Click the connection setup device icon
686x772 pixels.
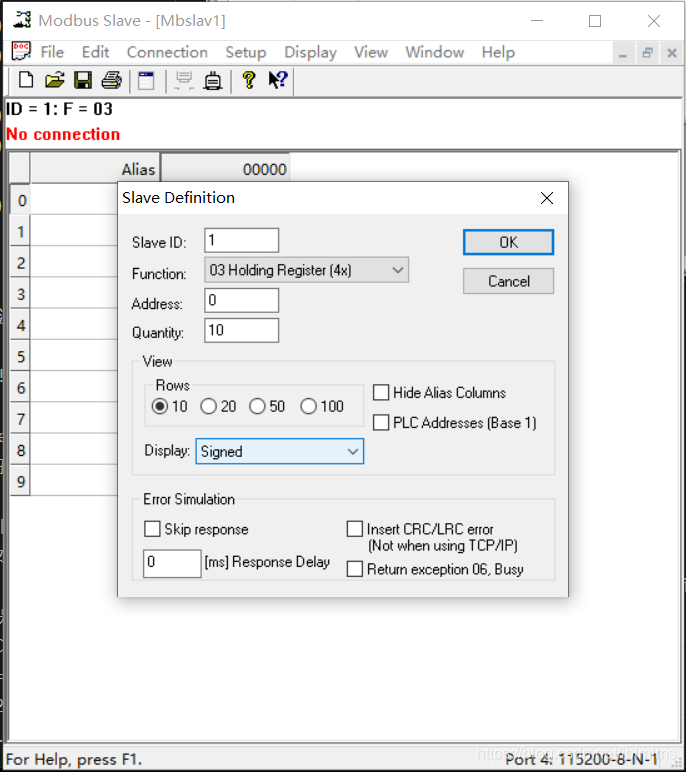(x=213, y=81)
